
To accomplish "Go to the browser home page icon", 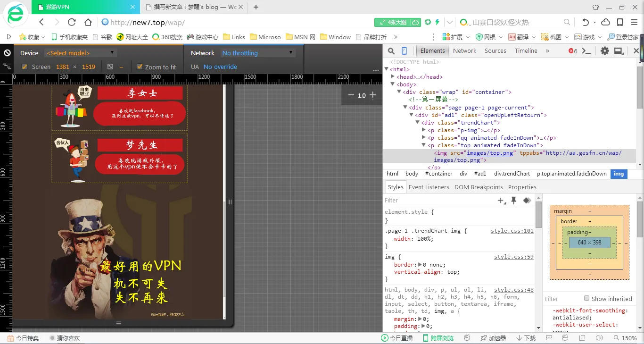I will [88, 22].
